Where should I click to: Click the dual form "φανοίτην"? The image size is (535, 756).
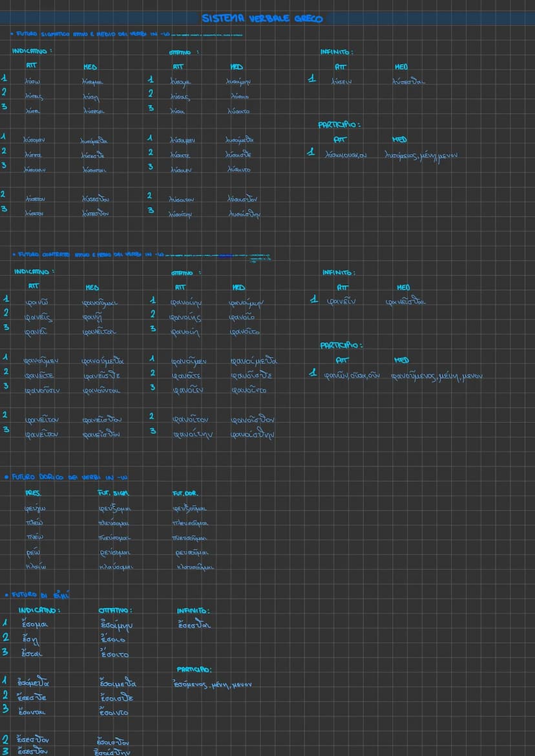click(193, 435)
